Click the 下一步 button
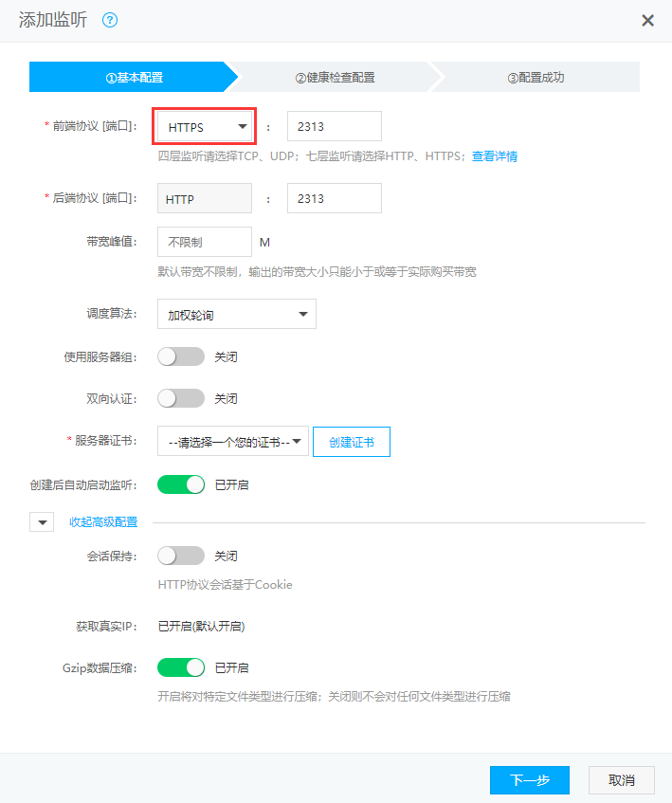 [529, 780]
